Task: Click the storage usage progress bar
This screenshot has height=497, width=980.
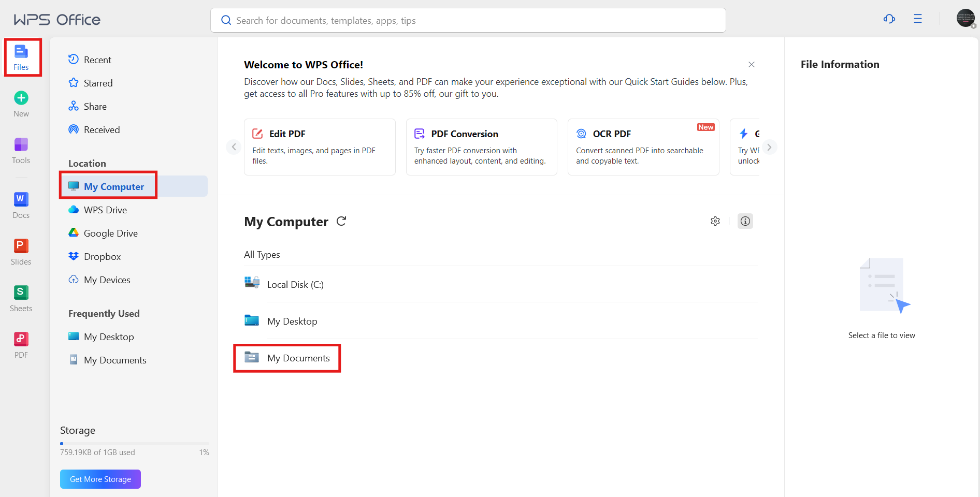Action: [134, 443]
